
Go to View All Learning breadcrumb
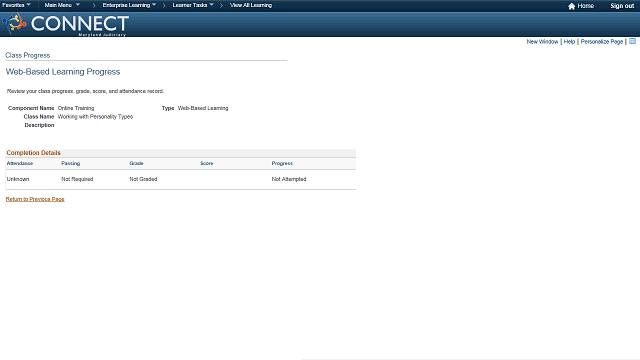(x=251, y=5)
